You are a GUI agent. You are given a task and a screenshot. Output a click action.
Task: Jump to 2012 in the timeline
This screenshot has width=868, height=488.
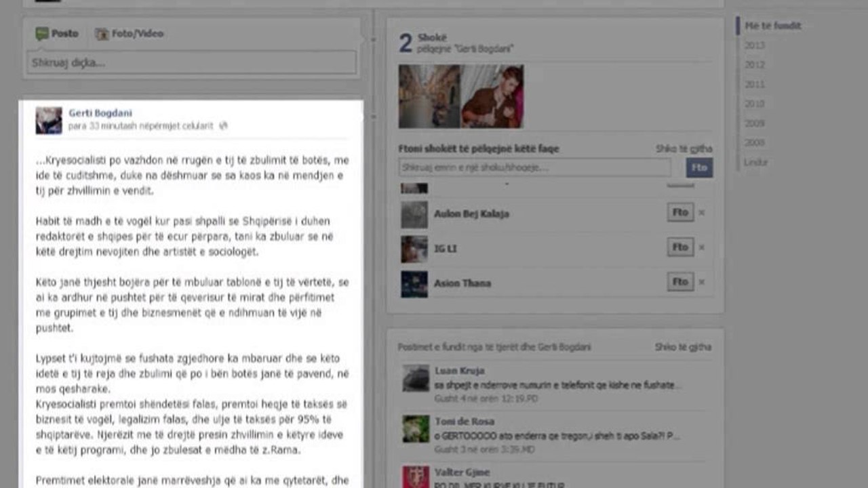pyautogui.click(x=755, y=65)
